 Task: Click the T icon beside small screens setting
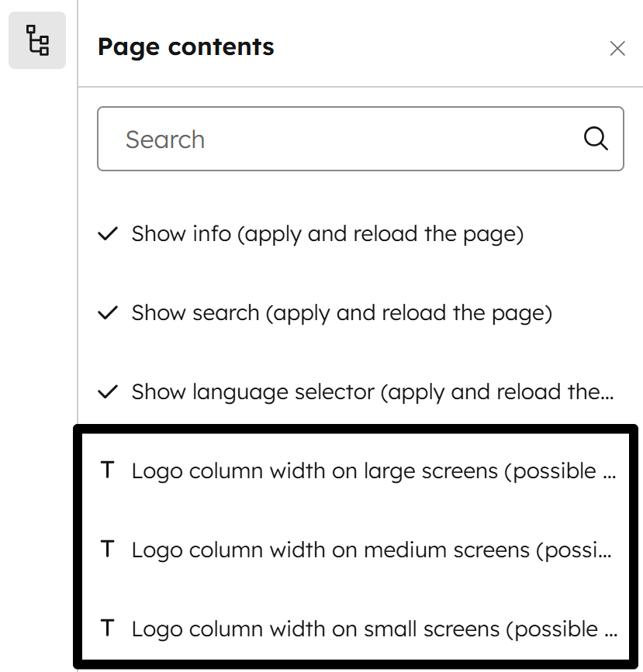[x=108, y=629]
